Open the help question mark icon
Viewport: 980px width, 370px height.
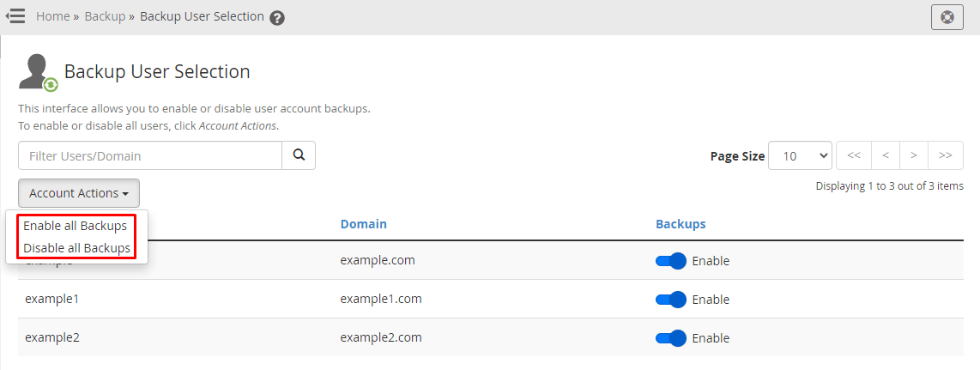pos(277,18)
